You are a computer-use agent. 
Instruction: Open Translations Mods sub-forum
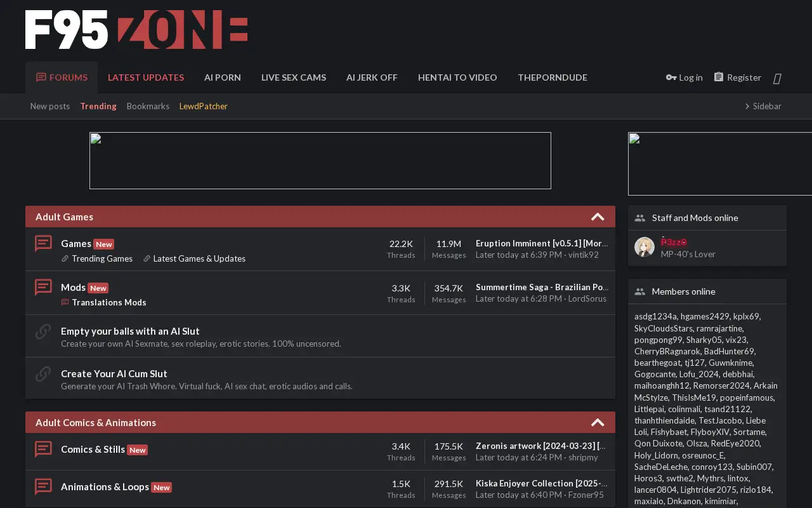109,302
